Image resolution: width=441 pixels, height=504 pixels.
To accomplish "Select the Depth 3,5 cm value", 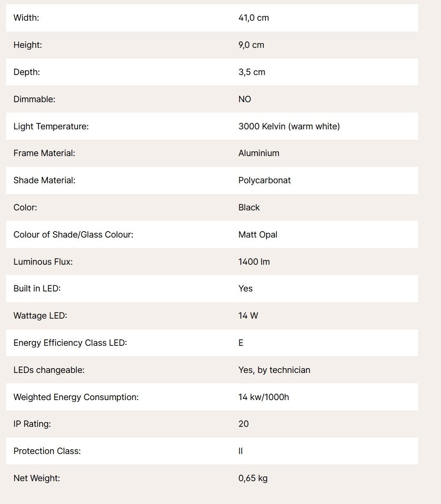I will pyautogui.click(x=252, y=72).
